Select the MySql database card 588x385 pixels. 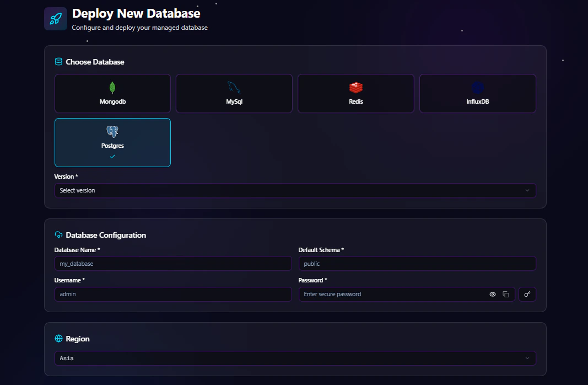(x=234, y=93)
